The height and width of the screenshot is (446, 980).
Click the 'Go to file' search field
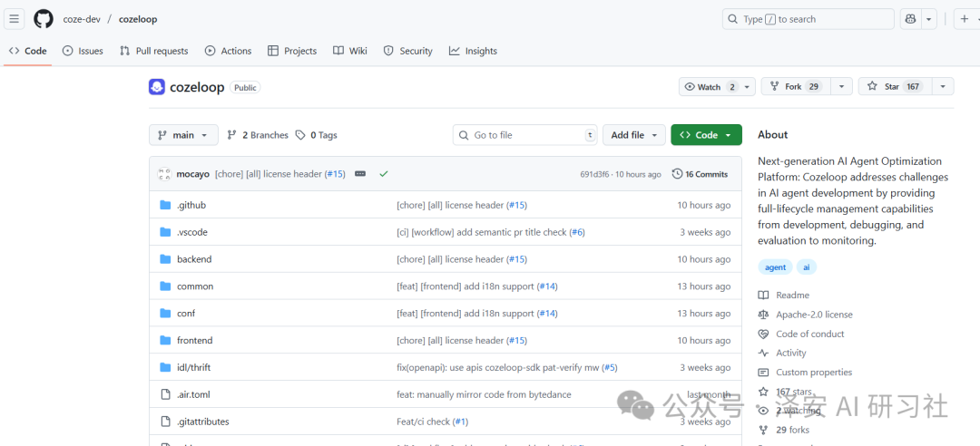525,135
